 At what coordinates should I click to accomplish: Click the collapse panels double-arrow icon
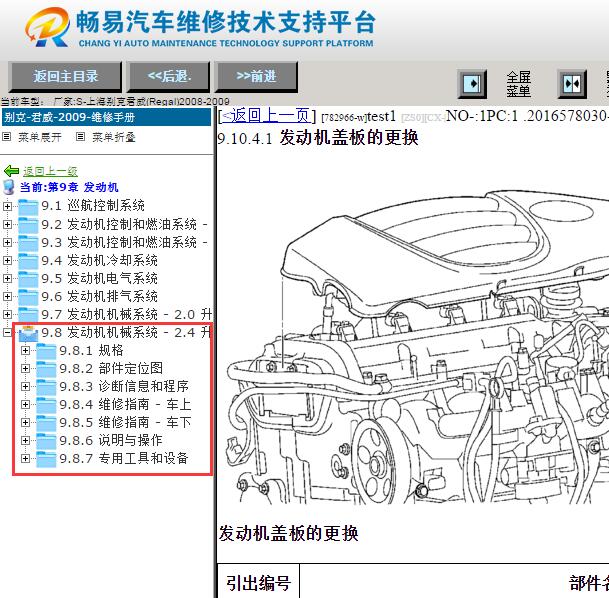click(572, 83)
